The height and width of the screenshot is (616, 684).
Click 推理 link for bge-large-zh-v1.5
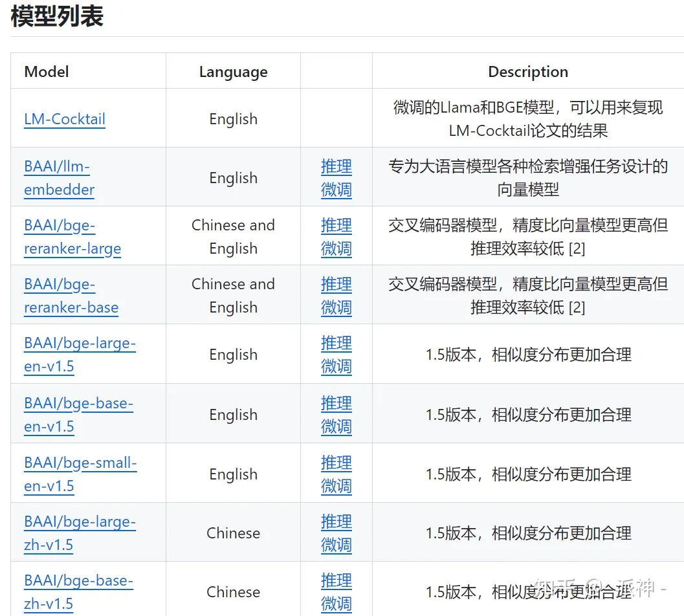336,522
